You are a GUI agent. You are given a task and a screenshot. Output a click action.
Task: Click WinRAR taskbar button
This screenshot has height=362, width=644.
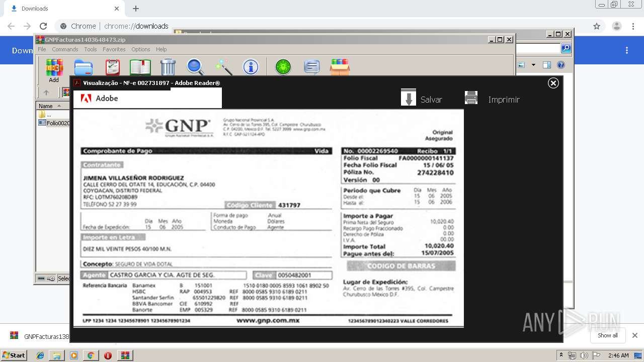pos(125,355)
